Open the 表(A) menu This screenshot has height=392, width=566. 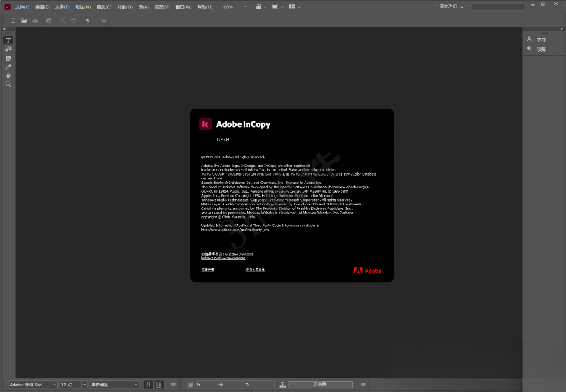[x=143, y=7]
